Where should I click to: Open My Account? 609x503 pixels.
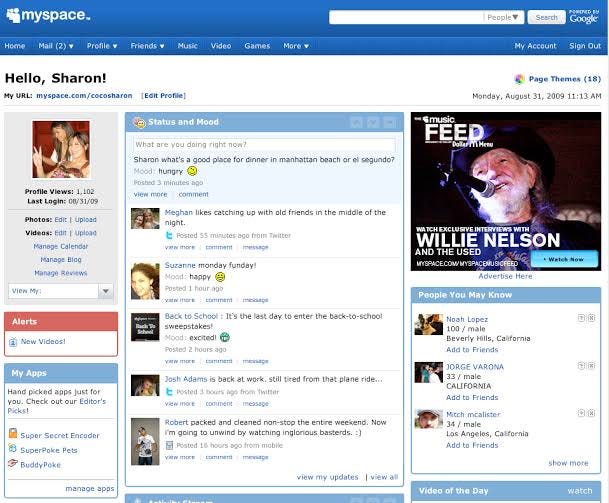[535, 46]
